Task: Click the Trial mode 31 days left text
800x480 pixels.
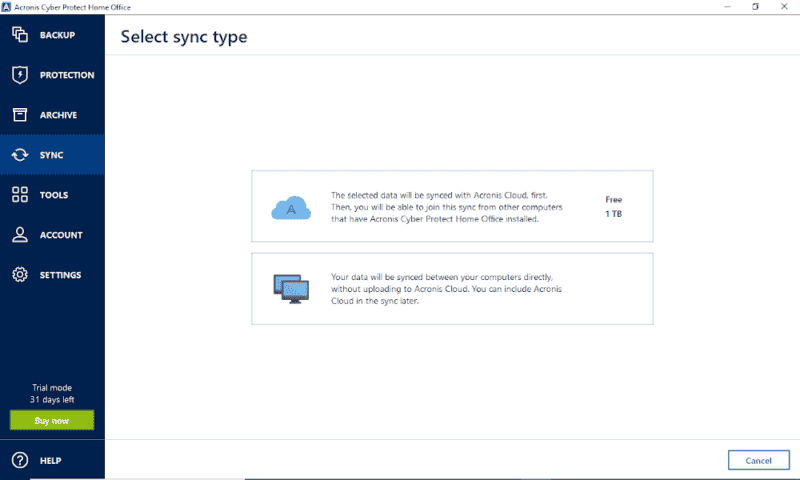Action: pos(52,393)
